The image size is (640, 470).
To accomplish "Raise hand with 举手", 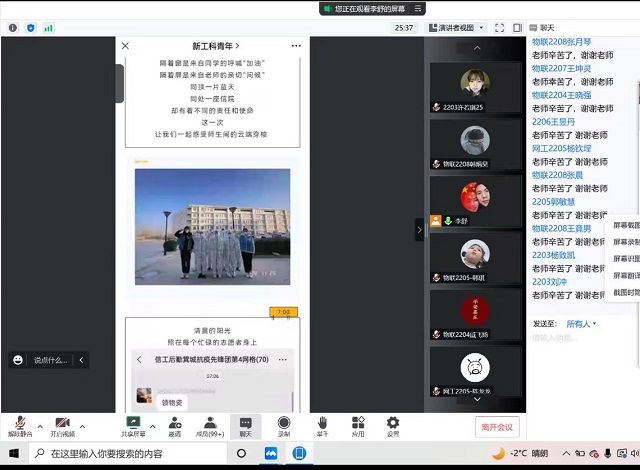I will point(322,426).
